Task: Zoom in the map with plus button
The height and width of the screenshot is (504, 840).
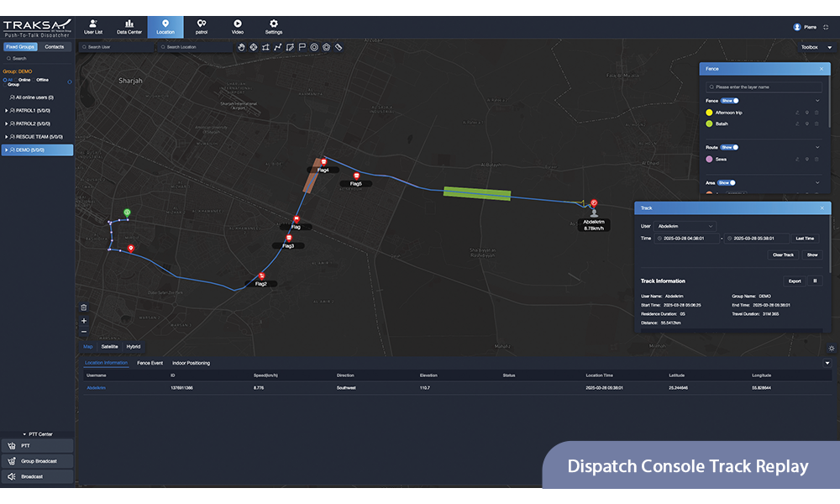Action: click(x=84, y=321)
